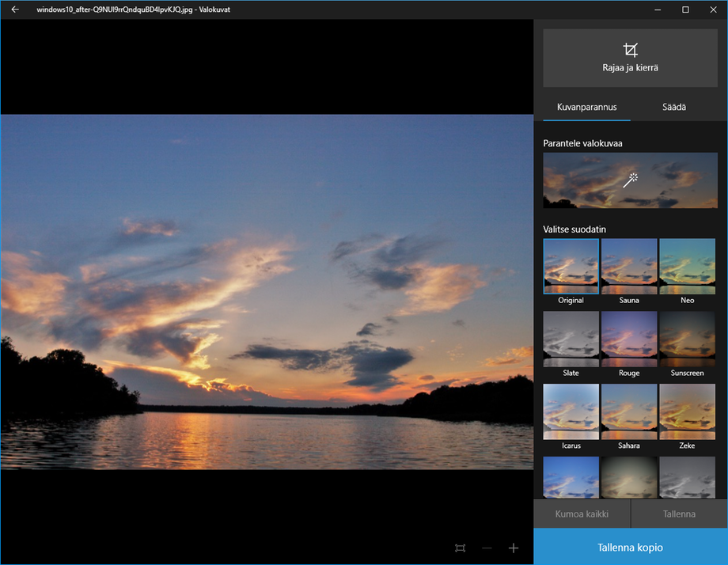The image size is (728, 565).
Task: Fit the photo to the window
Action: click(460, 548)
